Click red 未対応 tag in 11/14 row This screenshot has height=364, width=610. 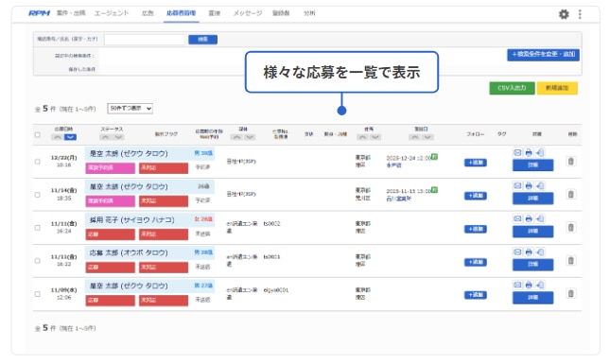(164, 200)
